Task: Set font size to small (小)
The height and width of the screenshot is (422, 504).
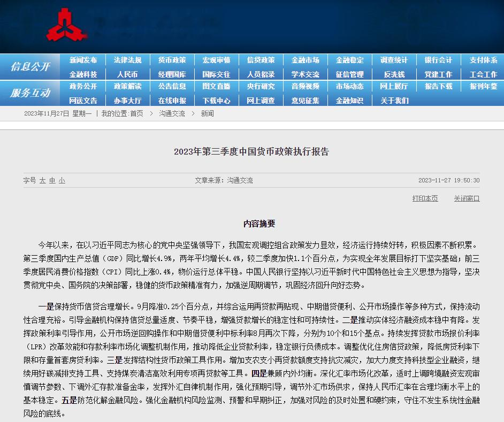Action: pos(62,181)
